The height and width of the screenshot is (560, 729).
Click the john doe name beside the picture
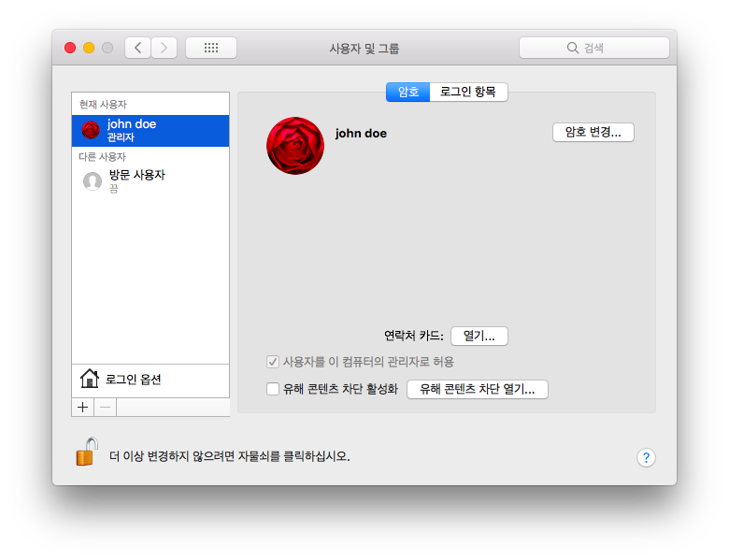pos(361,134)
